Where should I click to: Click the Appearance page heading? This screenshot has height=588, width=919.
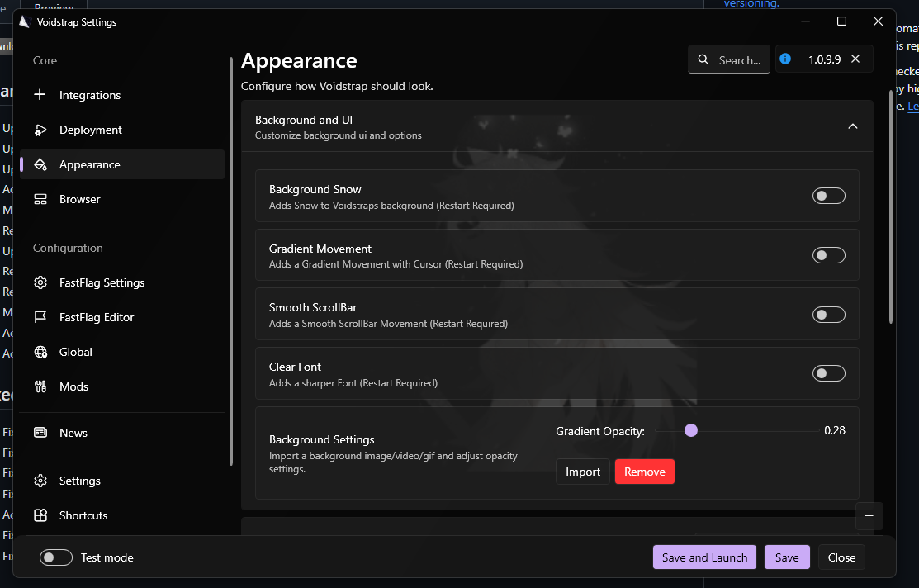coord(299,61)
